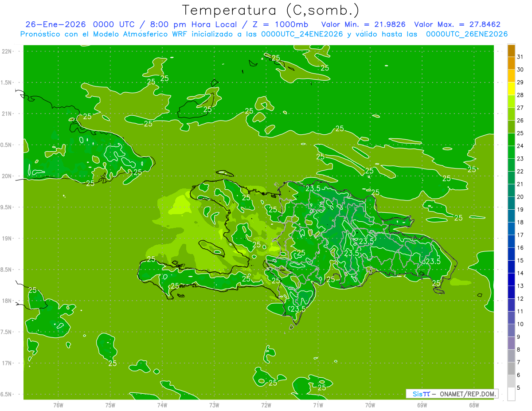Click the colorbar value '22'
This screenshot has width=532, height=411.
pyautogui.click(x=520, y=171)
